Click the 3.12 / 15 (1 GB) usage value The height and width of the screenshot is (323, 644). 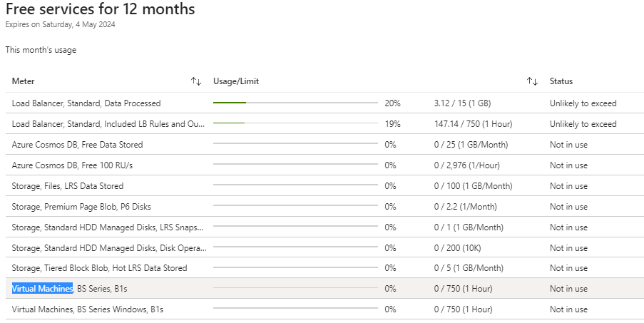click(x=462, y=103)
